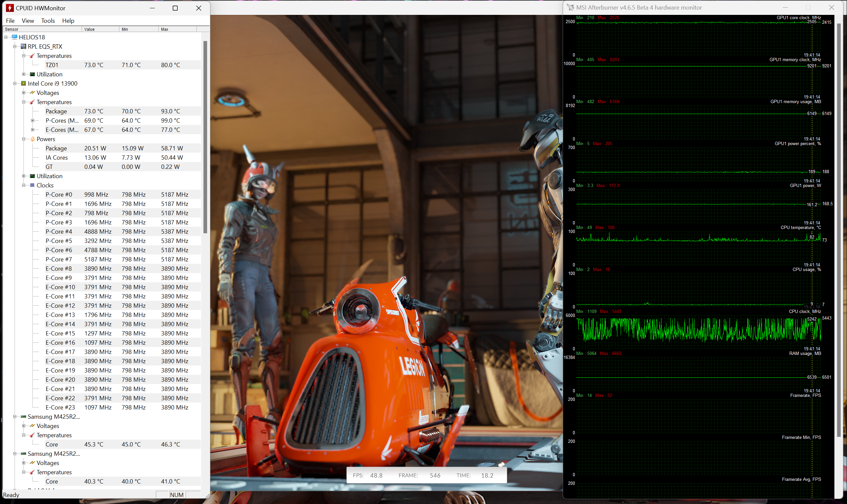
Task: Collapse the Intel Core i9 13900 node
Action: coord(15,83)
